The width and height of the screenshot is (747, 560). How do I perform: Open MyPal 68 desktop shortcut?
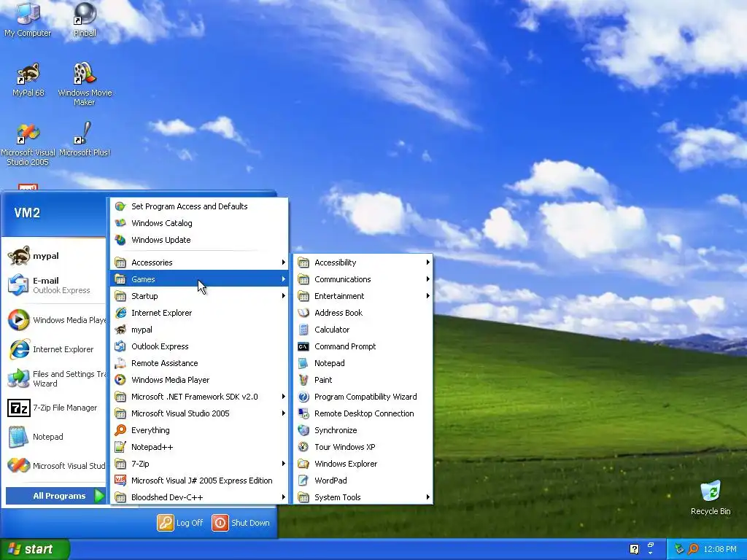[28, 79]
